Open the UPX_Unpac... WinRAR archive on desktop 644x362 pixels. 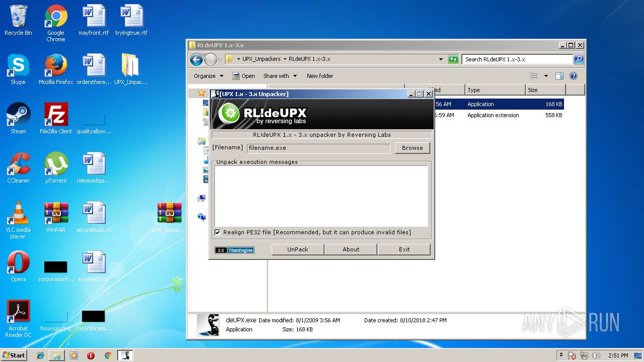169,217
